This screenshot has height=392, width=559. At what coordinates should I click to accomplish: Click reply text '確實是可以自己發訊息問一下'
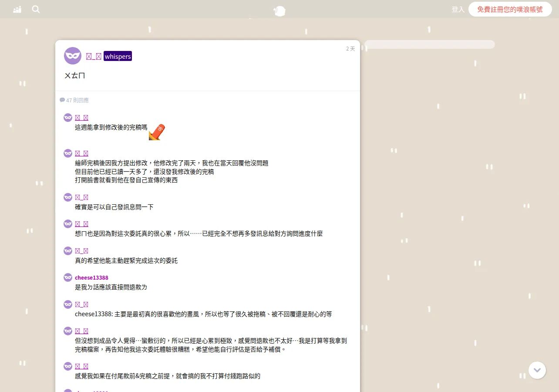[114, 207]
